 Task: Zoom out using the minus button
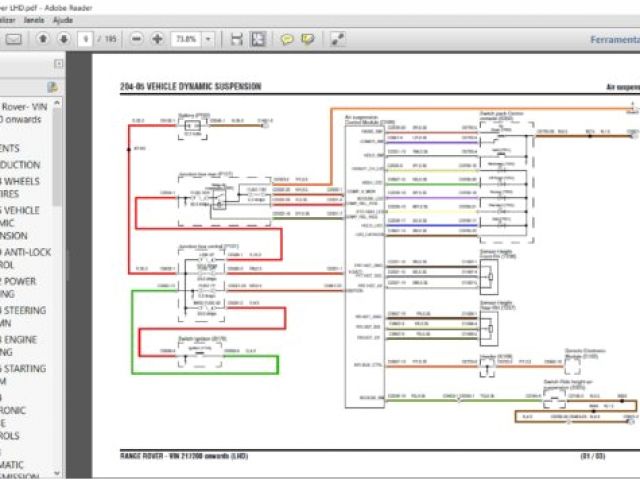click(x=136, y=39)
